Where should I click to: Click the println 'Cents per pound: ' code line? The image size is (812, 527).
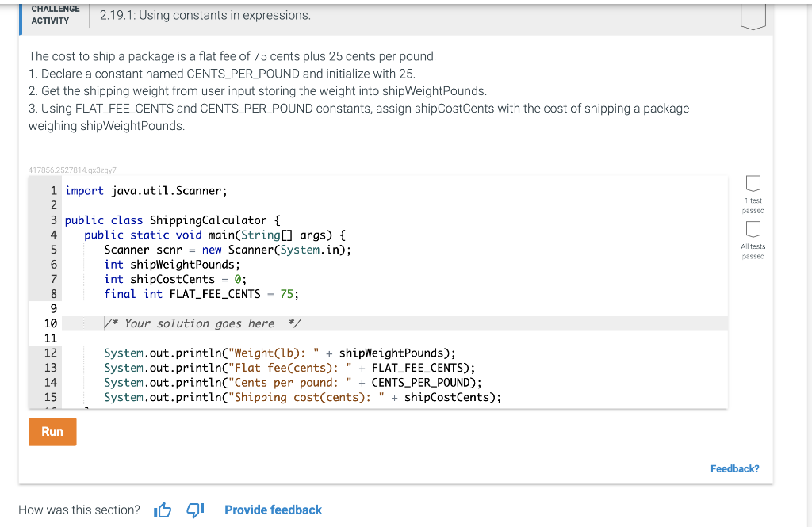pyautogui.click(x=293, y=383)
